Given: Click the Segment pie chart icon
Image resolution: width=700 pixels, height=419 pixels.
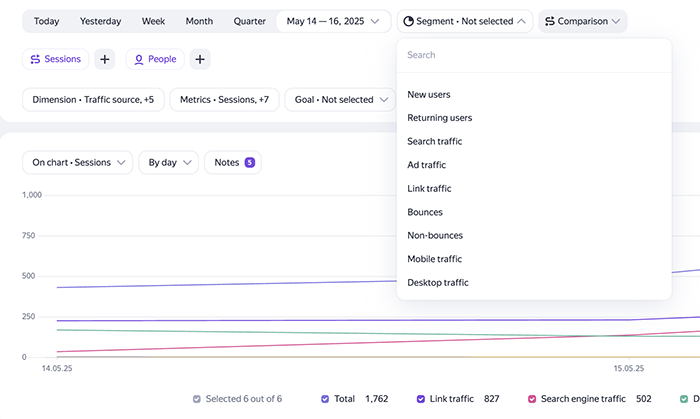Looking at the screenshot, I should click(x=408, y=21).
